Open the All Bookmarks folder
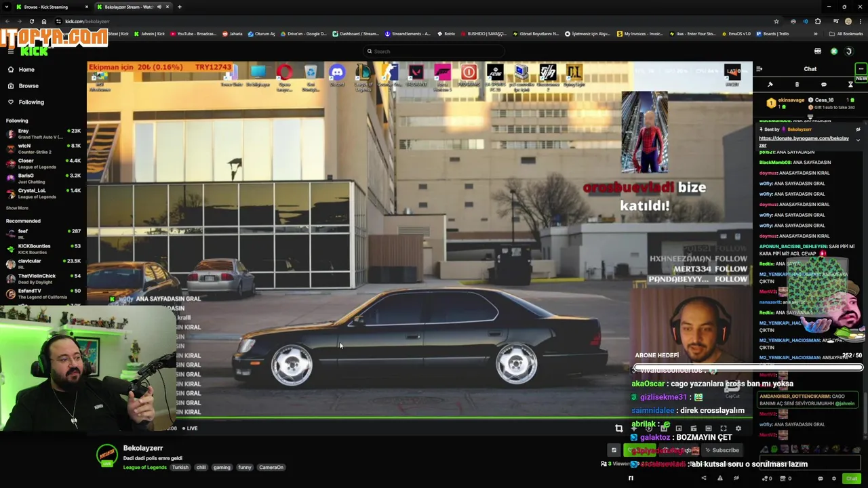The height and width of the screenshot is (488, 868). 847,34
